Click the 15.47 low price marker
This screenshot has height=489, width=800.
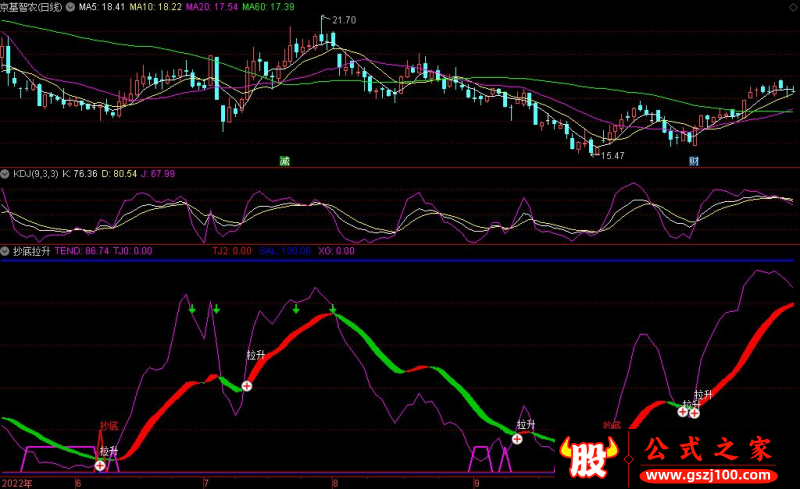(x=612, y=156)
